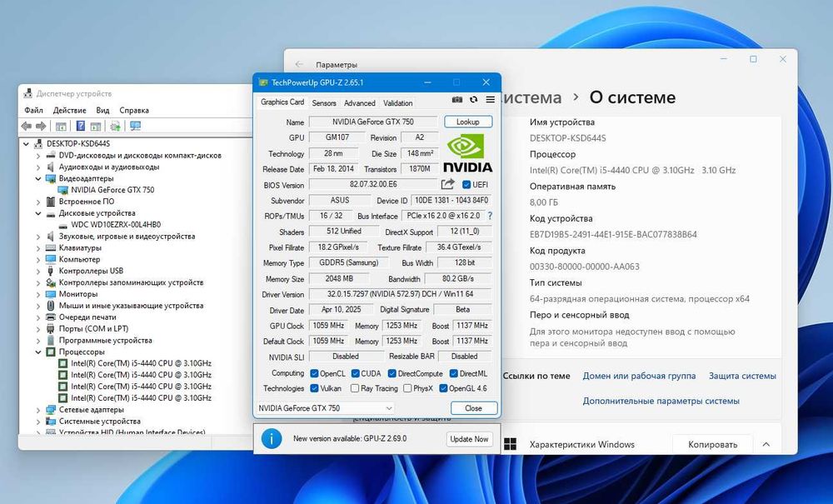Expand Звуковые, игровые и видеоустройства node
The image size is (833, 504).
(x=38, y=237)
